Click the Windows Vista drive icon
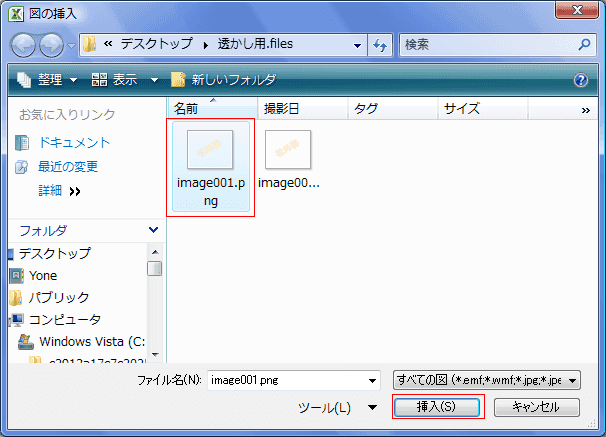 point(26,342)
